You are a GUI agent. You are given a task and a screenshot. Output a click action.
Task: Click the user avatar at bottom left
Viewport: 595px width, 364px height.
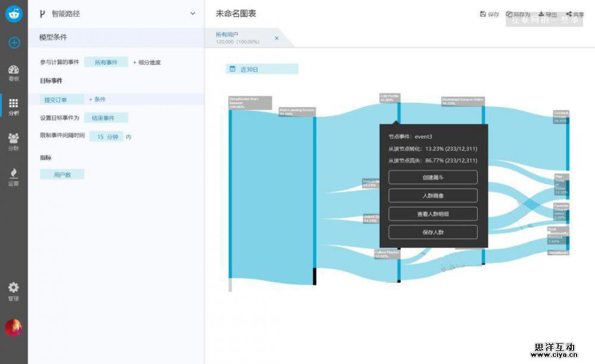[14, 328]
